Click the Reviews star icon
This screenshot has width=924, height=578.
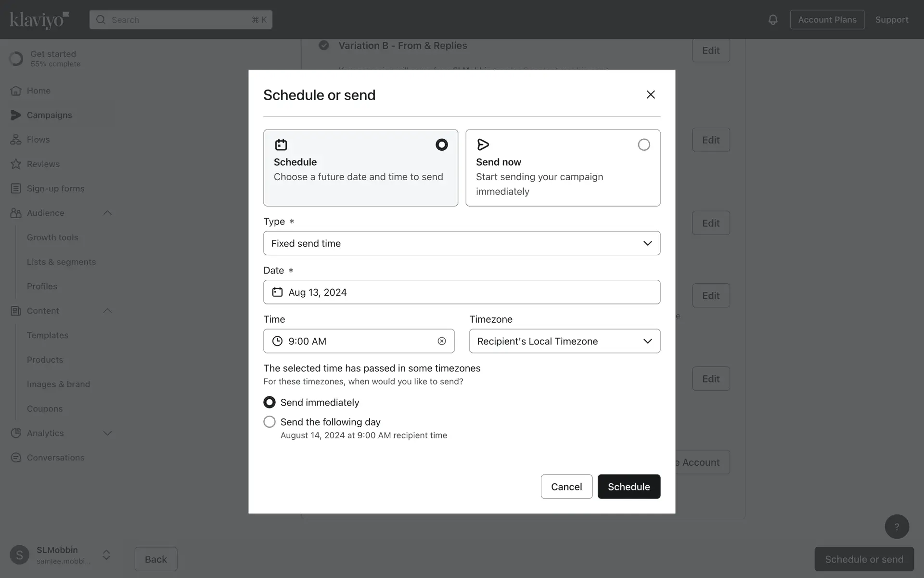click(16, 164)
